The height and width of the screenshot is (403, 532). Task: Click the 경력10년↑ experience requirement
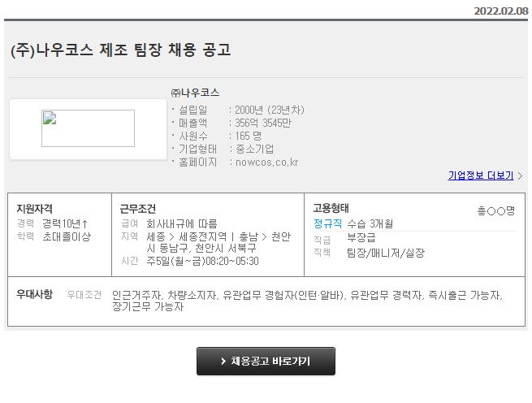point(66,223)
